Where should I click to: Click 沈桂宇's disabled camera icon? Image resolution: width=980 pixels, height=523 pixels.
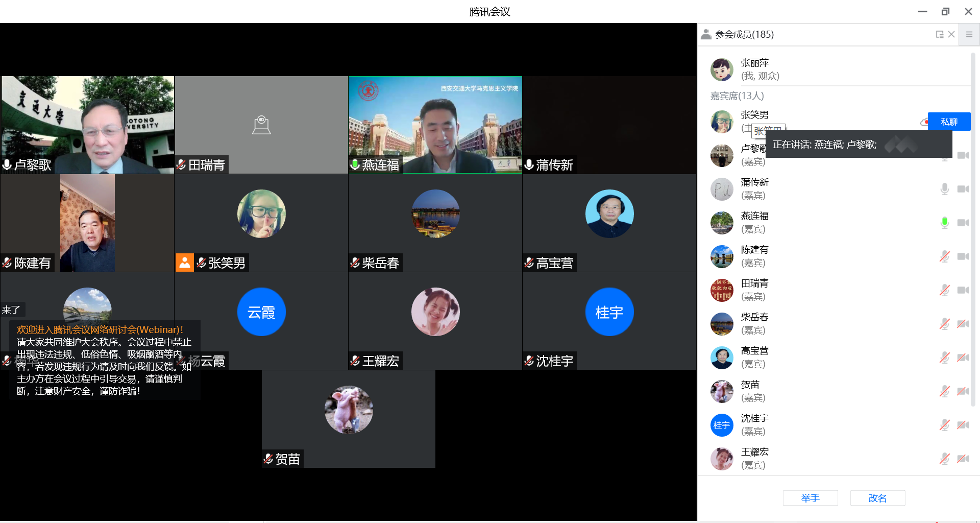pos(963,425)
